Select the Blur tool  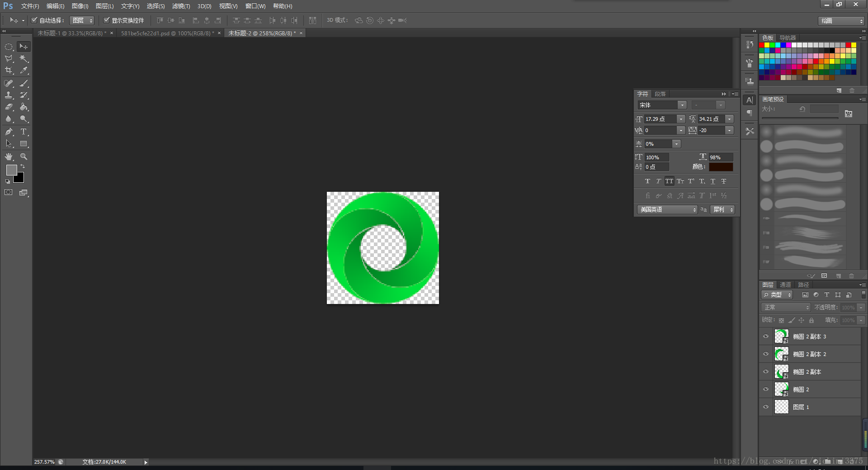[x=9, y=119]
